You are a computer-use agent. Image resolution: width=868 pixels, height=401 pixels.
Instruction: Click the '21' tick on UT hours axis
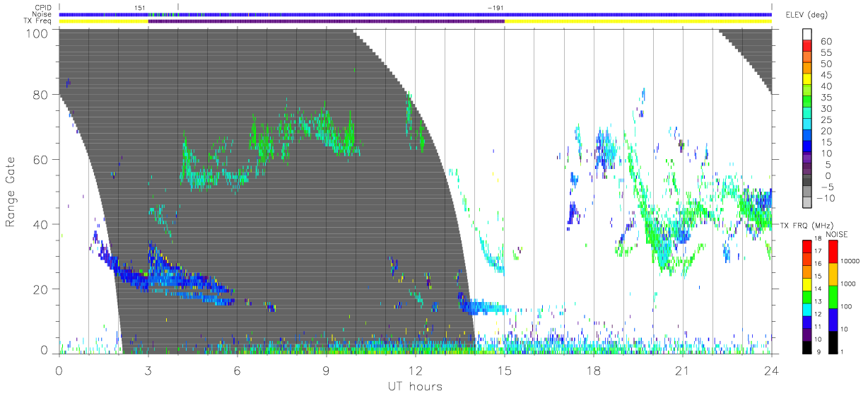pos(682,369)
